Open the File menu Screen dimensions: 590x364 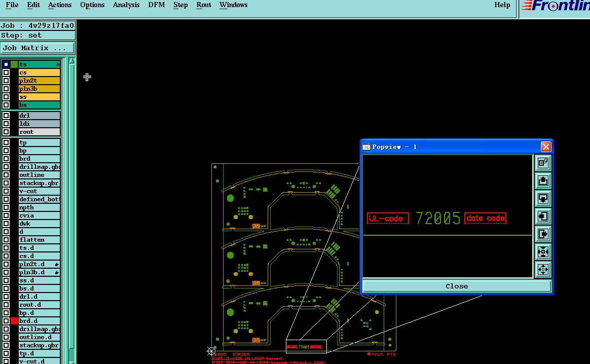12,5
